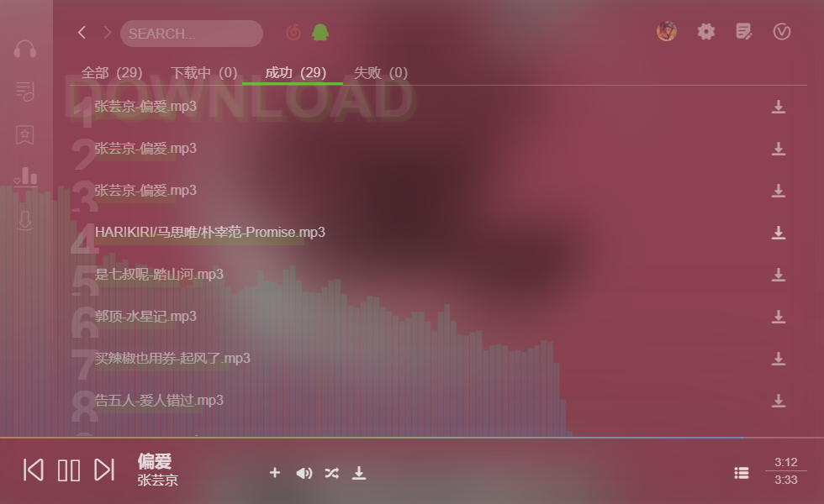Switch to the 全部 (29) tab
The width and height of the screenshot is (824, 504).
112,72
